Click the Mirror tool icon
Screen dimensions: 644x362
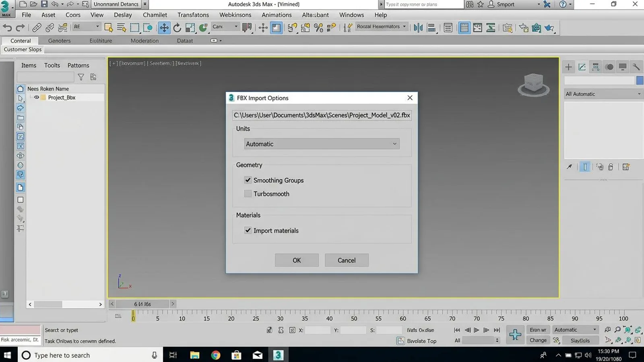coord(418,28)
